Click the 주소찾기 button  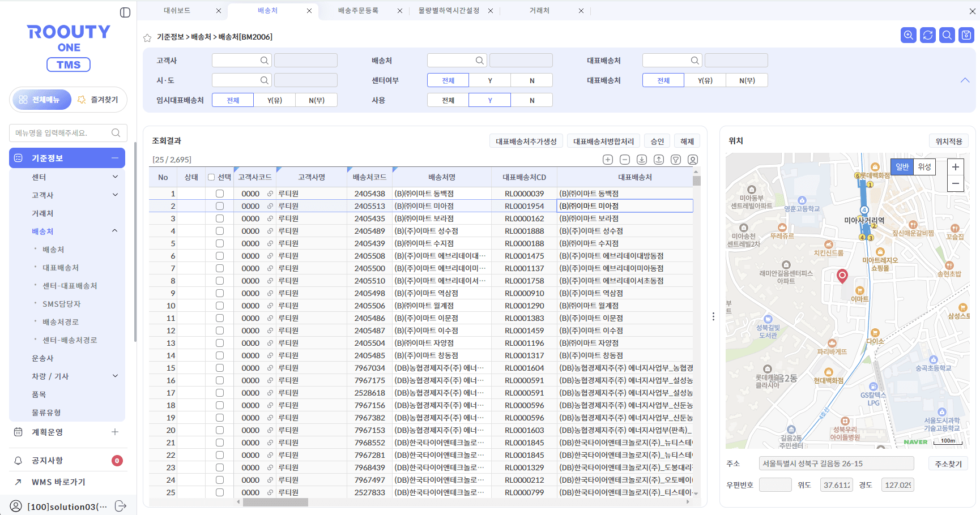coord(948,464)
